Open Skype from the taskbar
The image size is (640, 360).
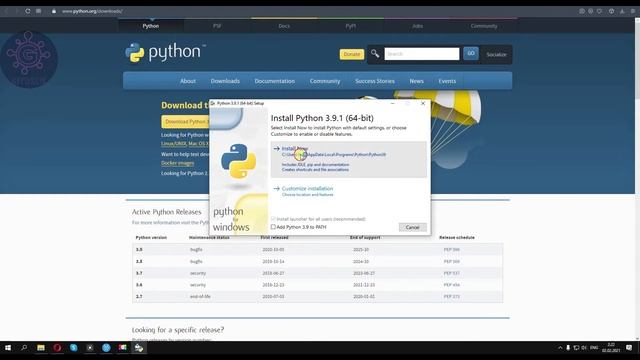tap(73, 348)
